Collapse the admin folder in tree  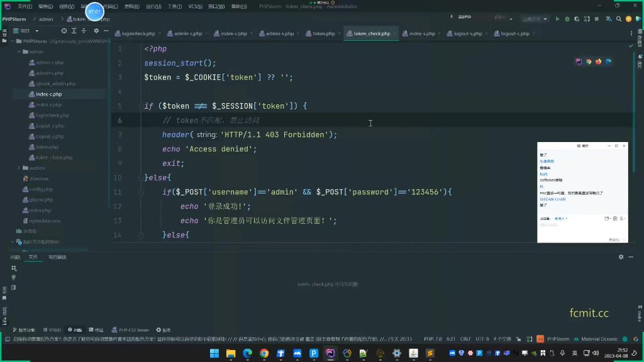point(19,52)
